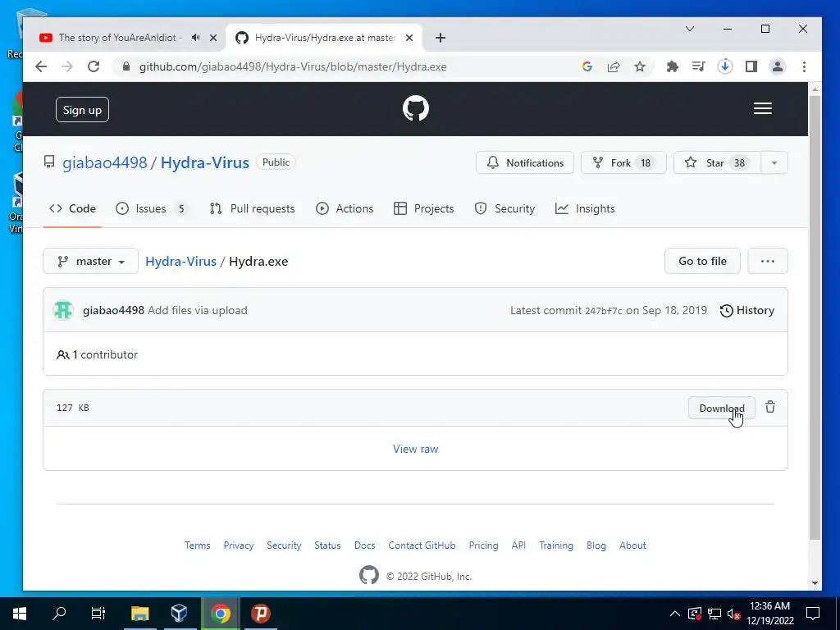Show hidden system tray icons

point(675,614)
